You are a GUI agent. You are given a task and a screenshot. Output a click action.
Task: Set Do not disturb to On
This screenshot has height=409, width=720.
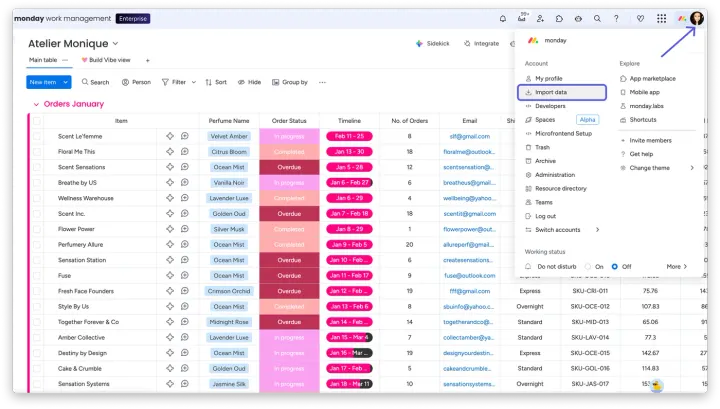pos(588,266)
